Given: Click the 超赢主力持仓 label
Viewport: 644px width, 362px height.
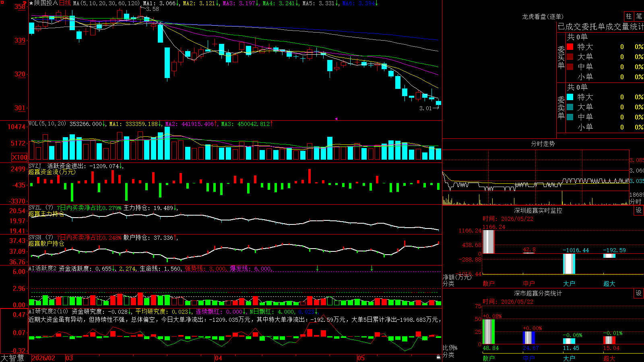Looking at the screenshot, I should [x=46, y=214].
